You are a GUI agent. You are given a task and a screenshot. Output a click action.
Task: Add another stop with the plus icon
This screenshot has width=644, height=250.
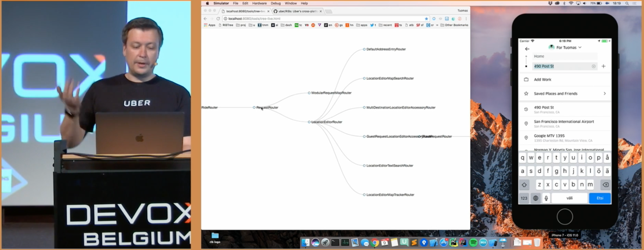point(603,66)
